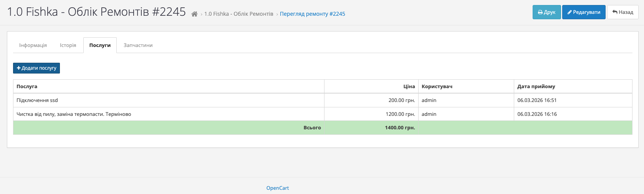Select the Підключення ssd service cell
The height and width of the screenshot is (194, 644).
coord(169,100)
